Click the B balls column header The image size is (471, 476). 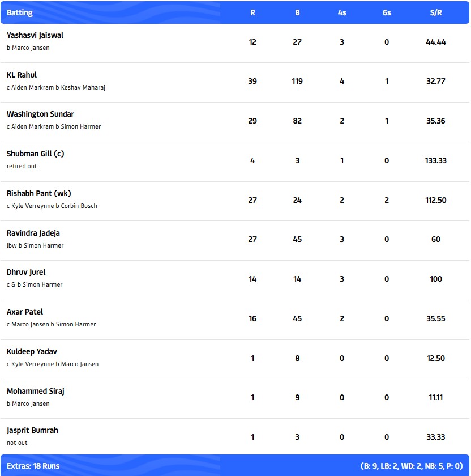[297, 12]
